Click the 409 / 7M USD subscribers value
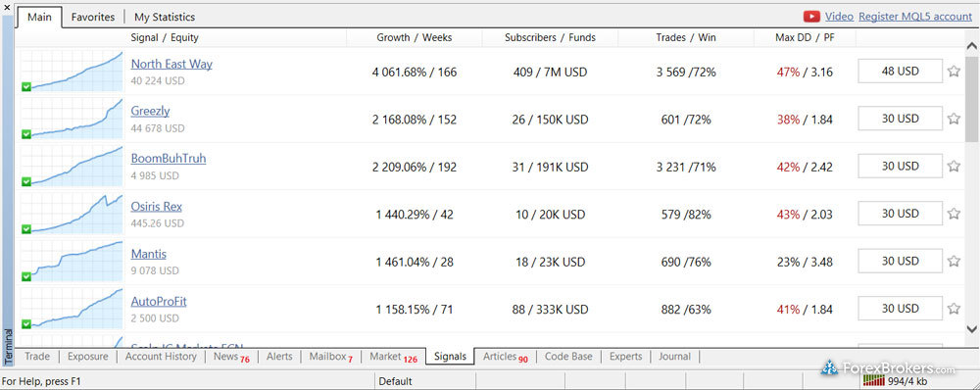This screenshot has height=390, width=980. [x=550, y=72]
